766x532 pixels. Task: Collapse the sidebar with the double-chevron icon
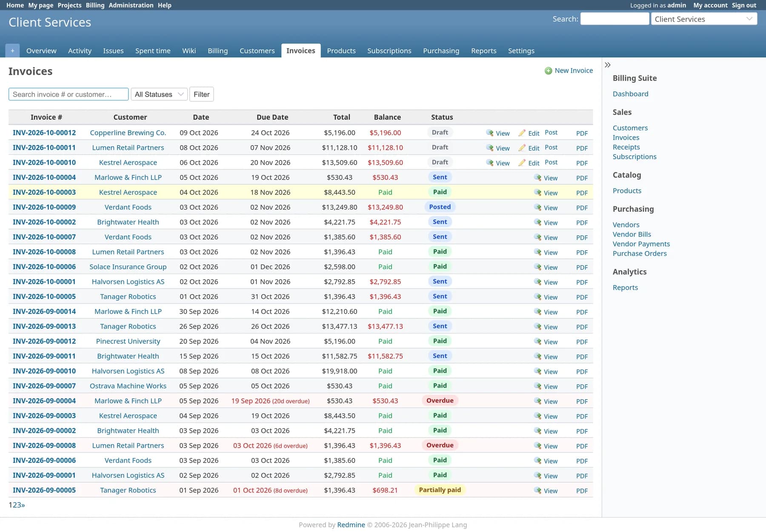[608, 65]
